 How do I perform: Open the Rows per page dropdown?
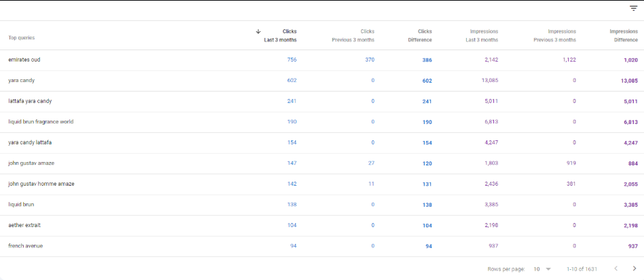[x=542, y=268]
